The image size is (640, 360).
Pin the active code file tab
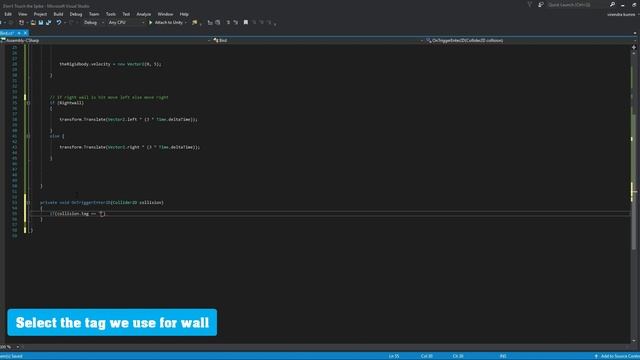coord(19,33)
